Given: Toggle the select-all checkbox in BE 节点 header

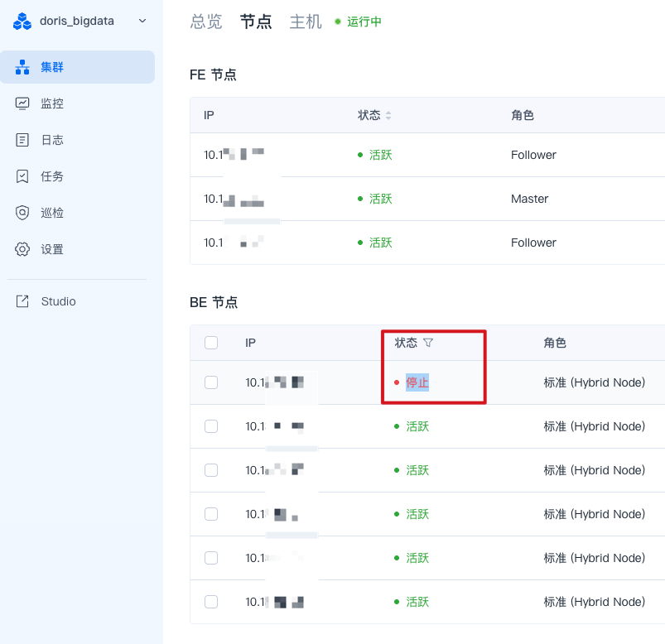Looking at the screenshot, I should 211,343.
